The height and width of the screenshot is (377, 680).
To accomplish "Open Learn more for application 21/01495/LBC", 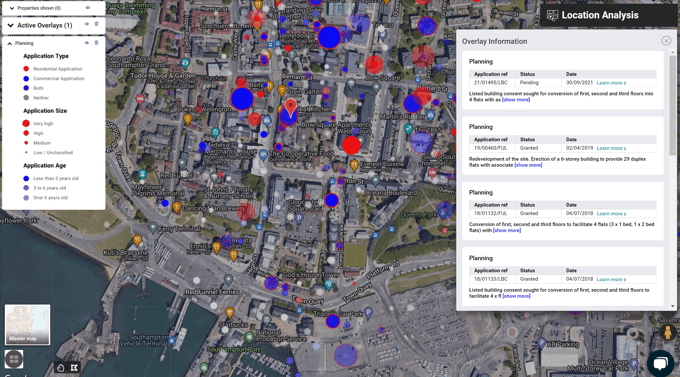I will click(611, 83).
